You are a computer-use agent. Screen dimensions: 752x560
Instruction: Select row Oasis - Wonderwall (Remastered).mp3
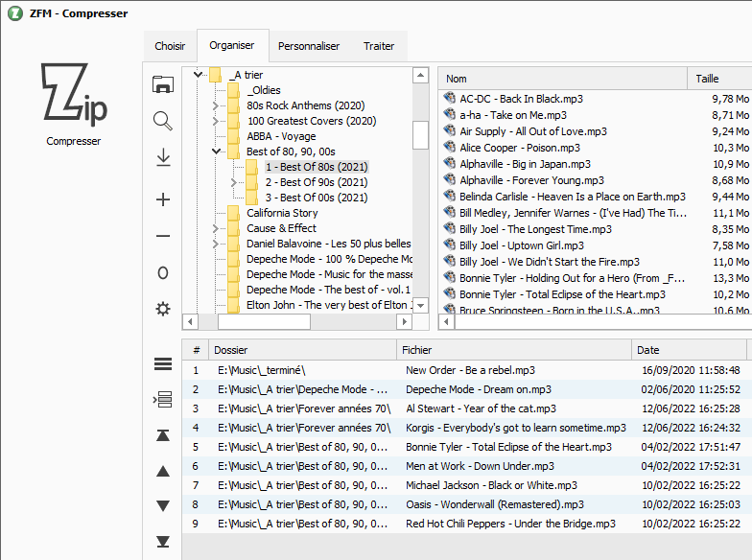click(x=466, y=504)
